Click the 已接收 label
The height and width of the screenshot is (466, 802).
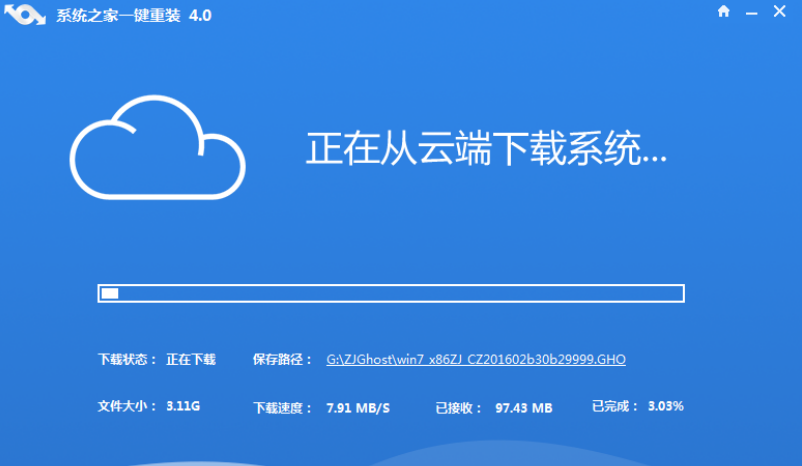click(x=458, y=408)
